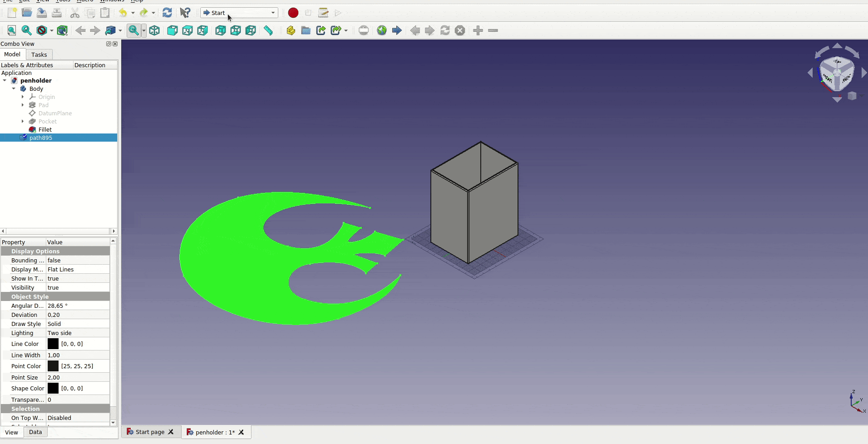Viewport: 868px width, 444px height.
Task: Activate the What's This help cursor
Action: [x=185, y=13]
